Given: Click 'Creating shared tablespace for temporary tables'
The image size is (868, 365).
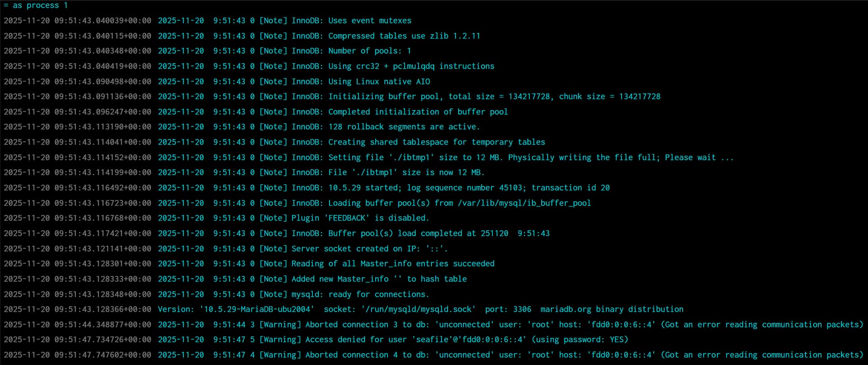Looking at the screenshot, I should tap(436, 142).
